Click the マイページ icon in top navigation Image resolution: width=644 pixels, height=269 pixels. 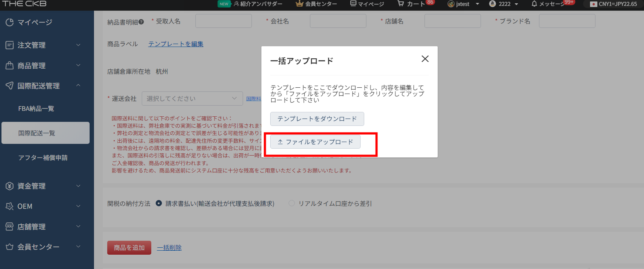353,4
